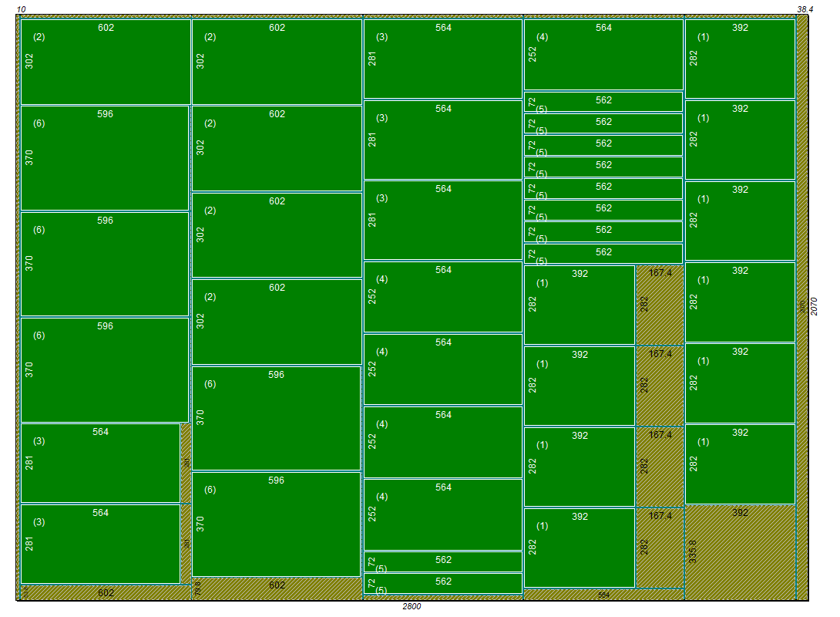Click the hatched 602 waste strip at bottom-left
This screenshot has height=617, width=840.
[106, 593]
